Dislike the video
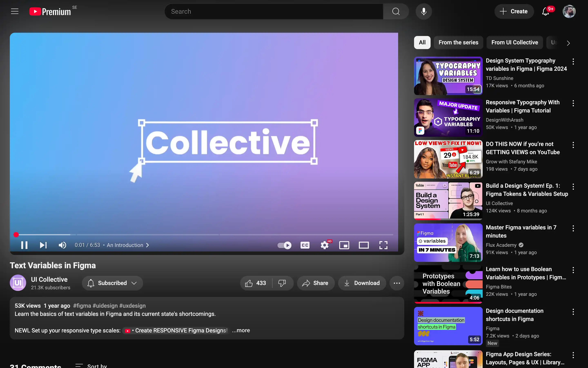 coord(283,283)
